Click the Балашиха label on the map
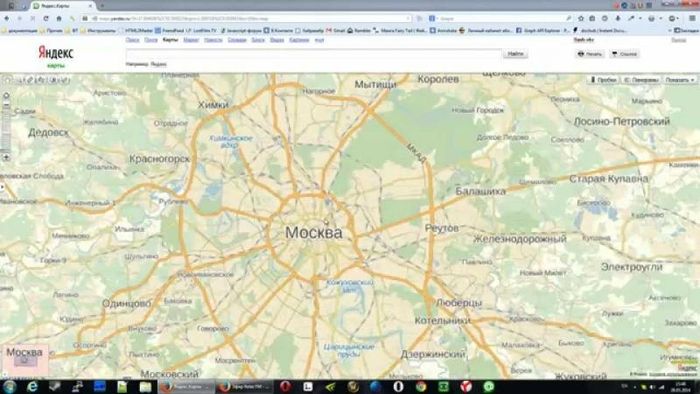 (481, 191)
